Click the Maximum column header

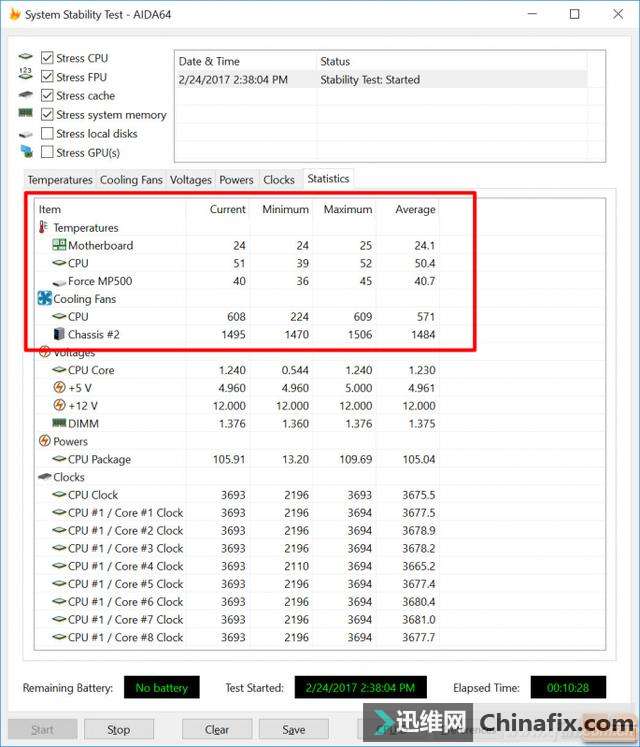(x=344, y=209)
